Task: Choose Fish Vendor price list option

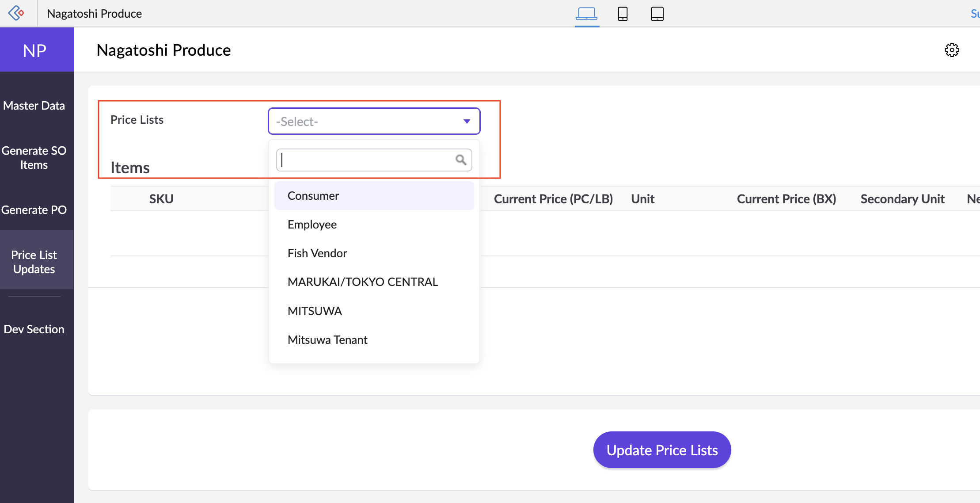Action: click(x=317, y=253)
